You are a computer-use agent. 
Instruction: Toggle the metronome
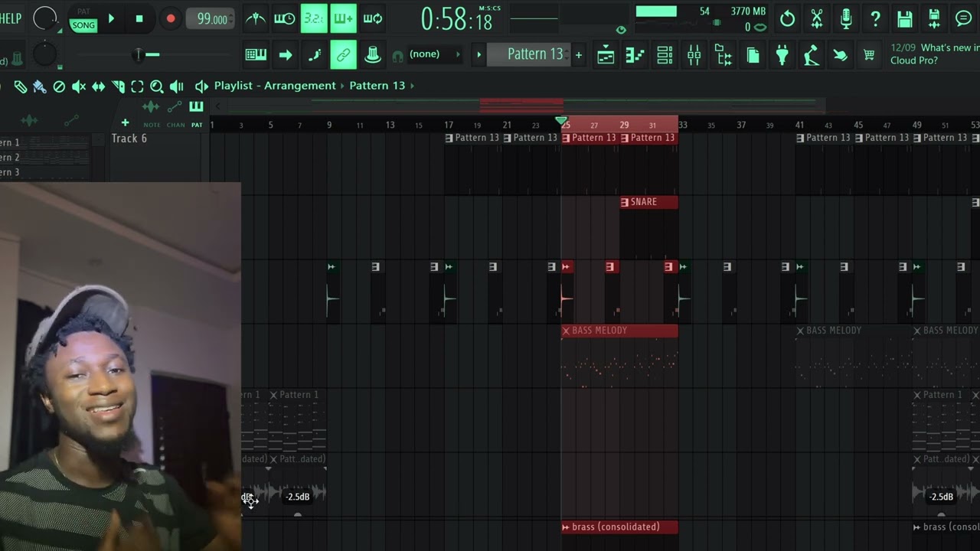[256, 19]
